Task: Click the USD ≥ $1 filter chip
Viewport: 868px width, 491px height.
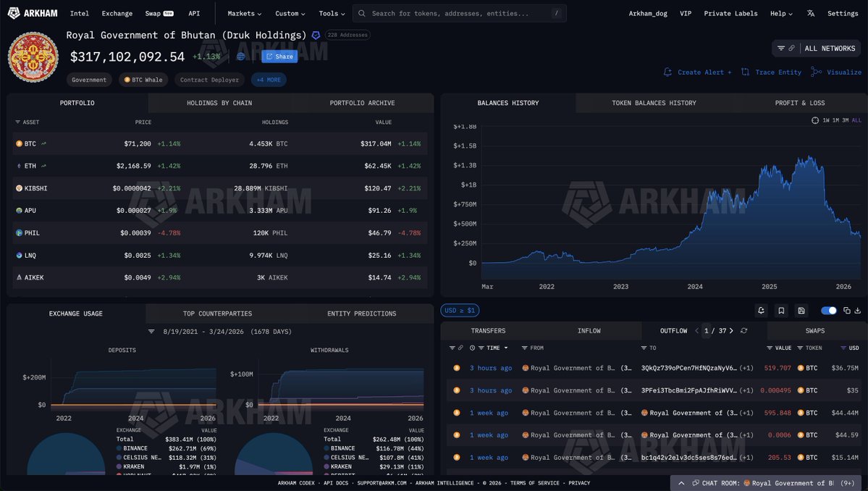Action: pyautogui.click(x=460, y=311)
